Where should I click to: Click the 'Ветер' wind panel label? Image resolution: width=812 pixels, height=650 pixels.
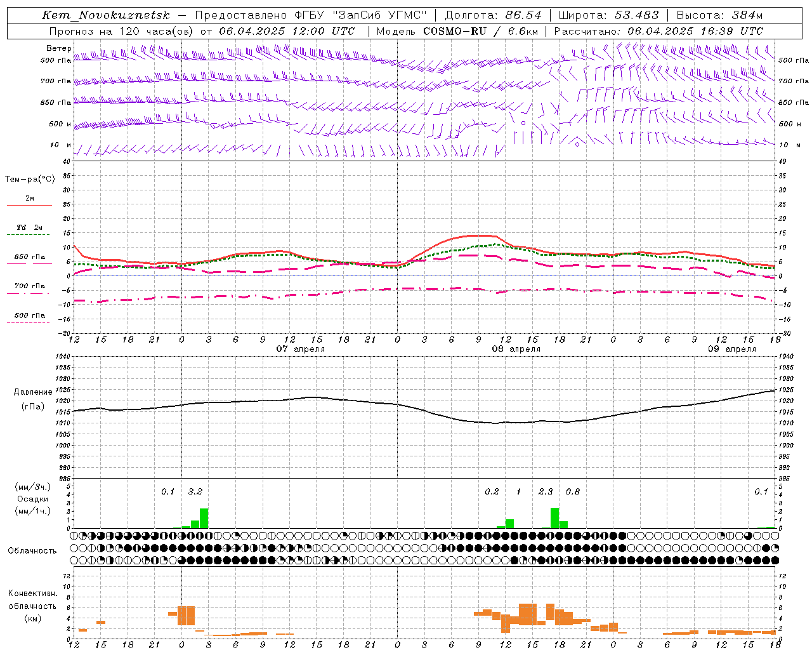[x=58, y=48]
